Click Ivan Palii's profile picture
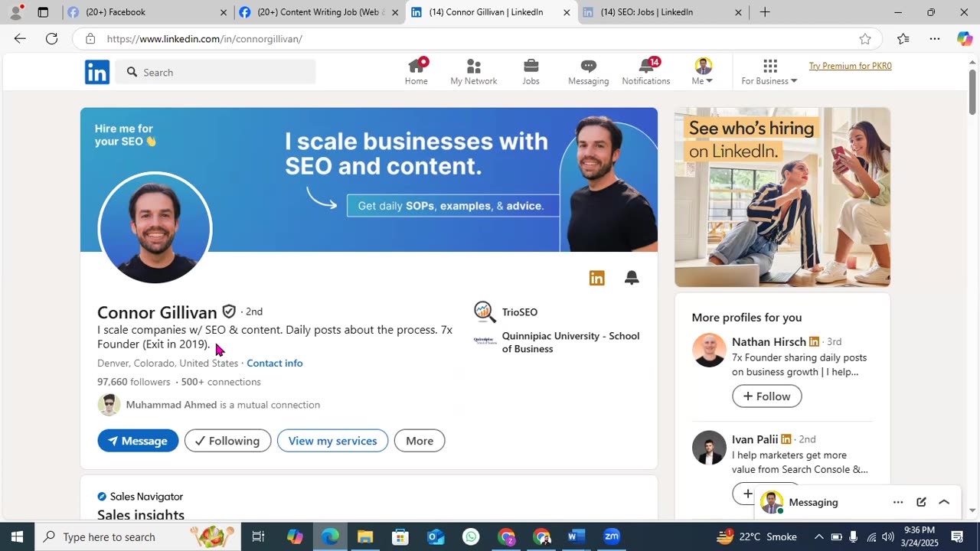This screenshot has height=551, width=980. [709, 448]
